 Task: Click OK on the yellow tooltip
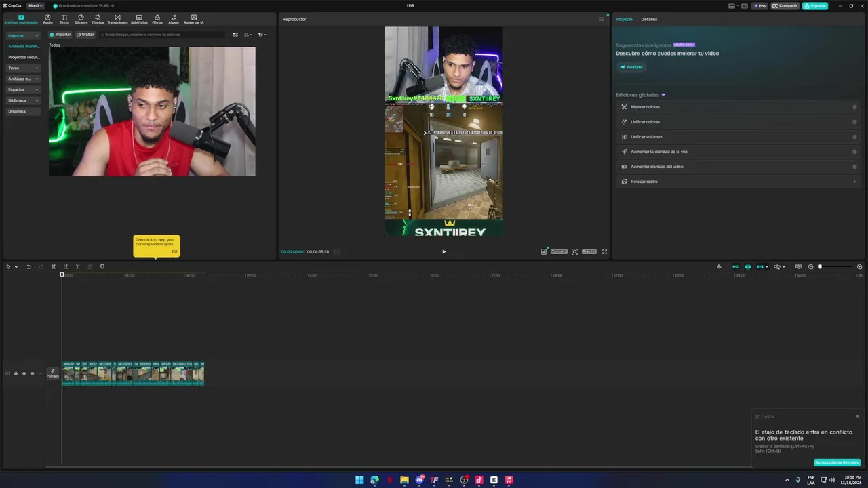tap(174, 251)
